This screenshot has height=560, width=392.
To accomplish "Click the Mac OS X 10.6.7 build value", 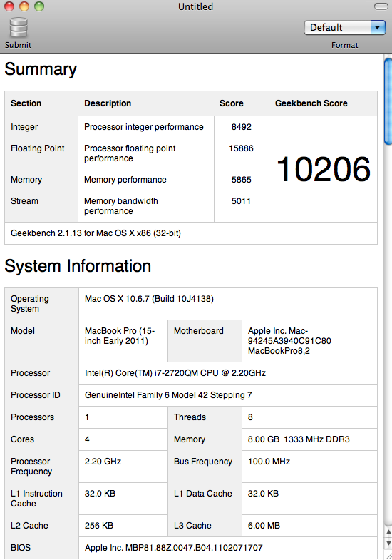I will [x=149, y=299].
